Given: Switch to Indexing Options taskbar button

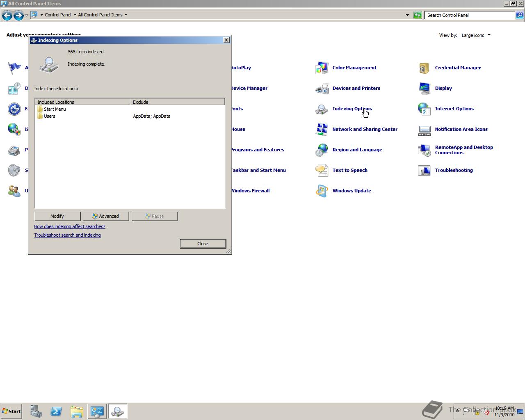Looking at the screenshot, I should coord(118,411).
